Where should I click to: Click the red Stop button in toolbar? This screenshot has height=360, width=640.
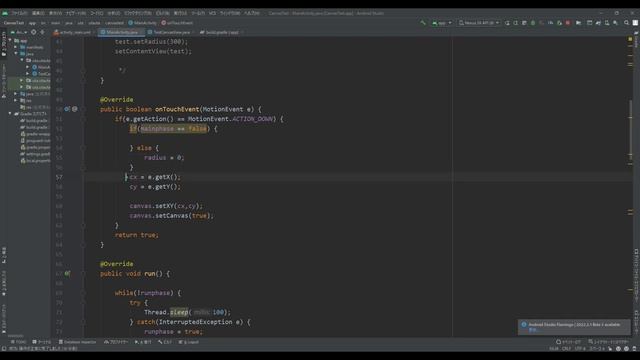coord(568,23)
